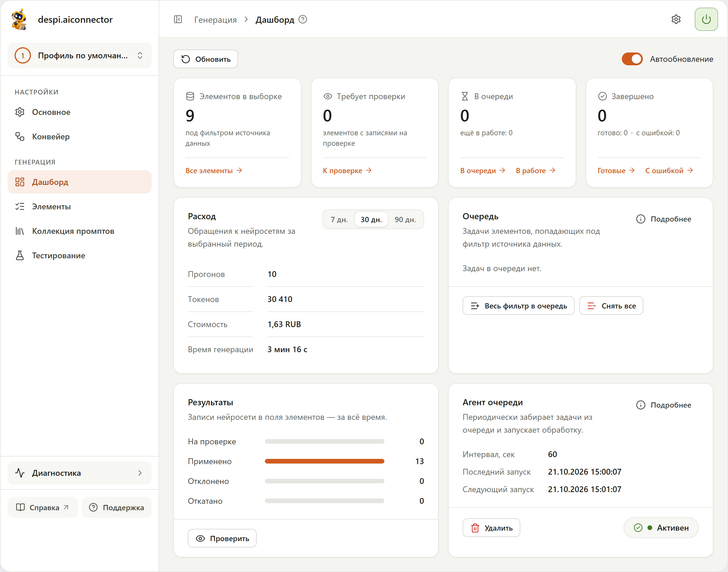Open help question mark next to Дашборд
The width and height of the screenshot is (728, 572).
(303, 20)
